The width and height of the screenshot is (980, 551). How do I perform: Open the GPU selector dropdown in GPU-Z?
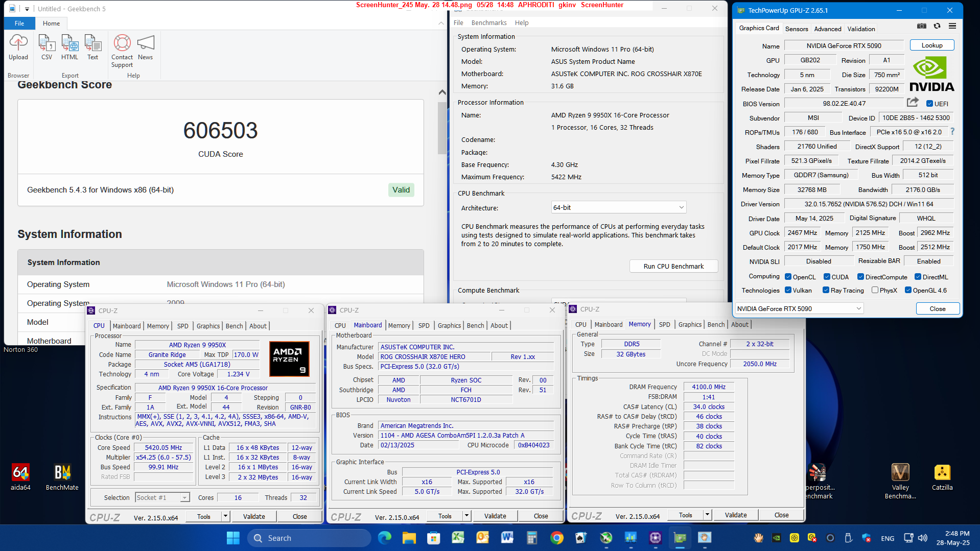(800, 308)
